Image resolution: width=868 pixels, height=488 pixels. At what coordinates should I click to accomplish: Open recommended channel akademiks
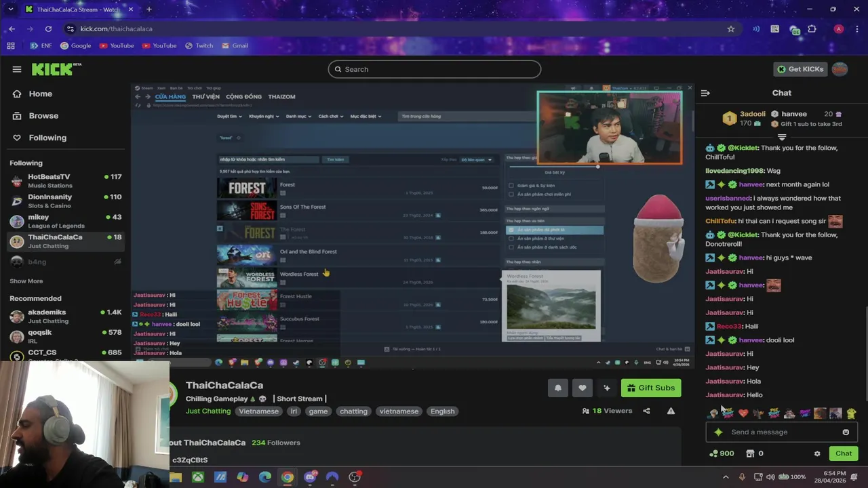[66, 316]
